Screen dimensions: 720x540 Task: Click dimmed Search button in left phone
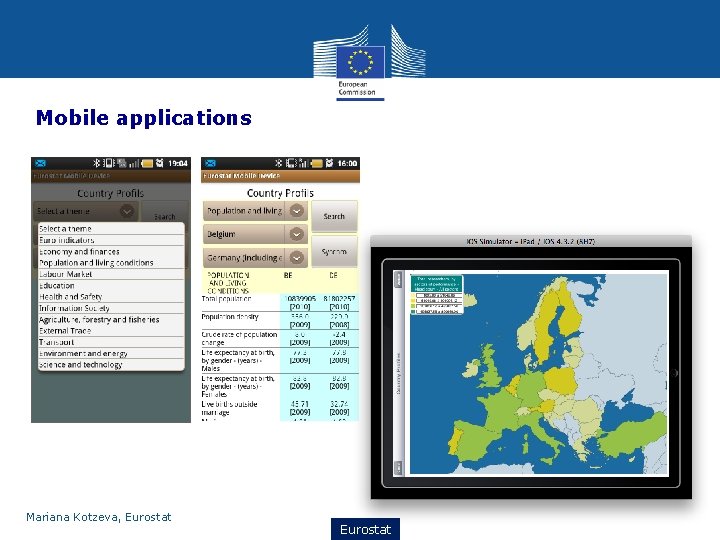164,216
